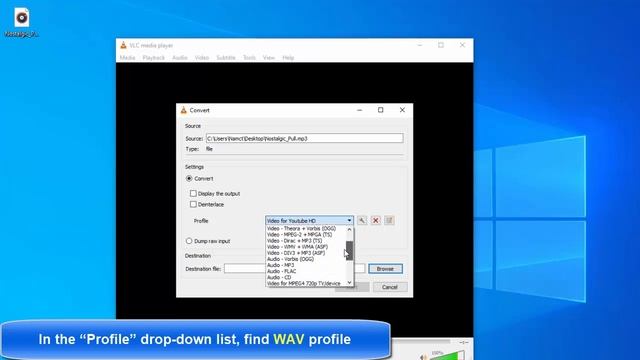Screen dimensions: 640x360
Task: Choose Video - MPEG-2 + MPGA (TS) profile
Action: pyautogui.click(x=299, y=235)
